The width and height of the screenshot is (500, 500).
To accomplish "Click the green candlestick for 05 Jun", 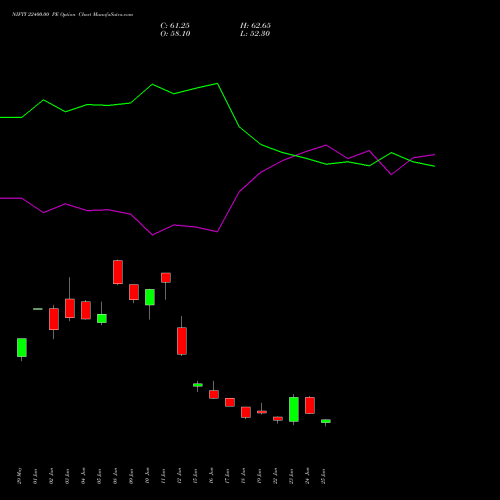I will (x=102, y=318).
